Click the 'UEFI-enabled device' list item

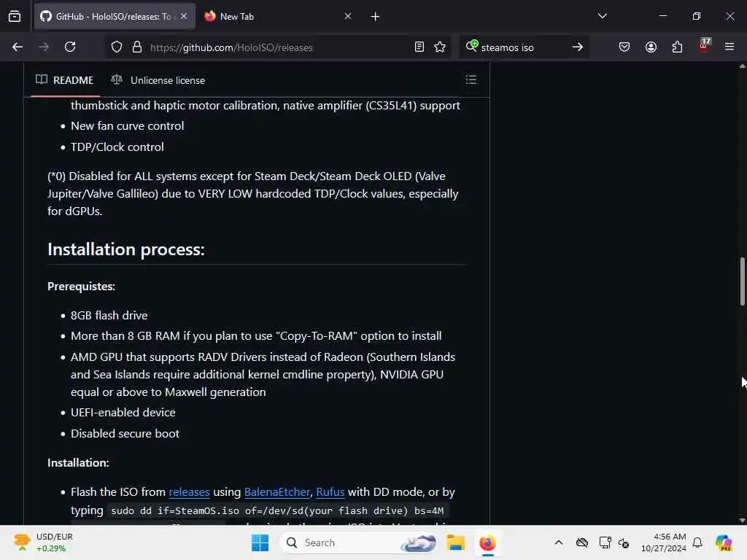[x=123, y=413]
